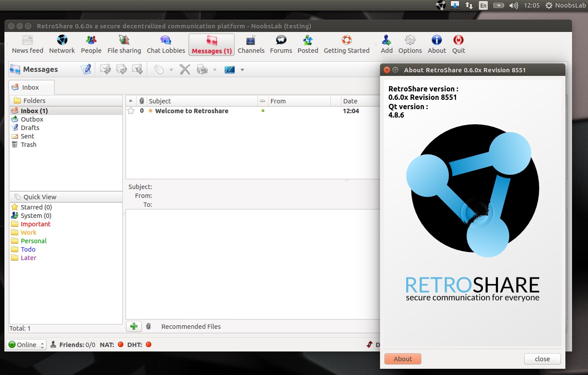Screen dimensions: 588x375
Task: Select the red Important quick view tag
Action: click(35, 224)
